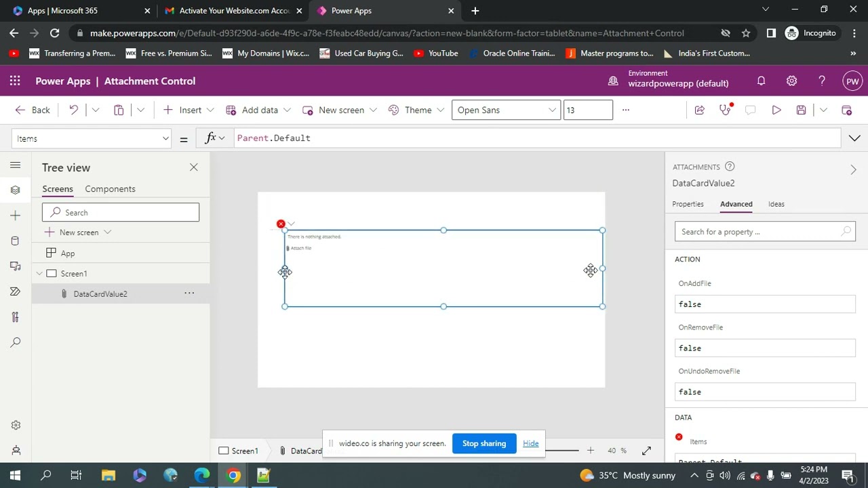
Task: Switch to the Advanced tab
Action: tap(736, 204)
